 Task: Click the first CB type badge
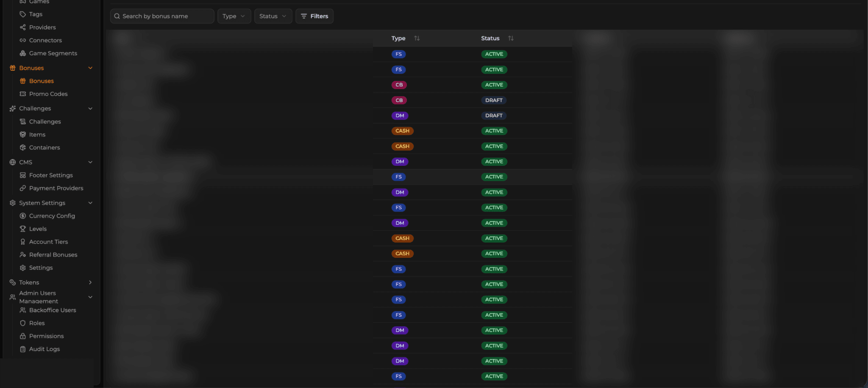[x=399, y=85]
